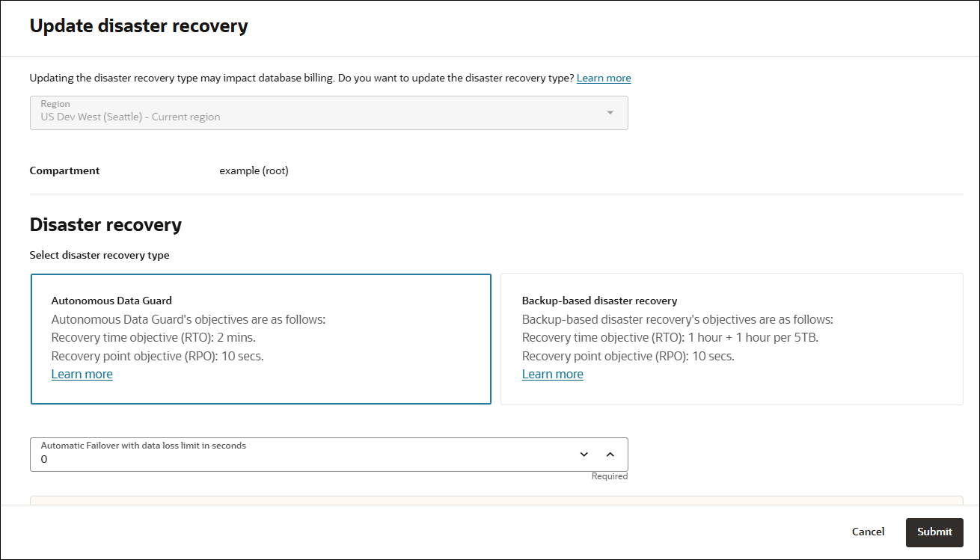Screen dimensions: 980x560
Task: Click the Compartment value example (root)
Action: coord(254,170)
